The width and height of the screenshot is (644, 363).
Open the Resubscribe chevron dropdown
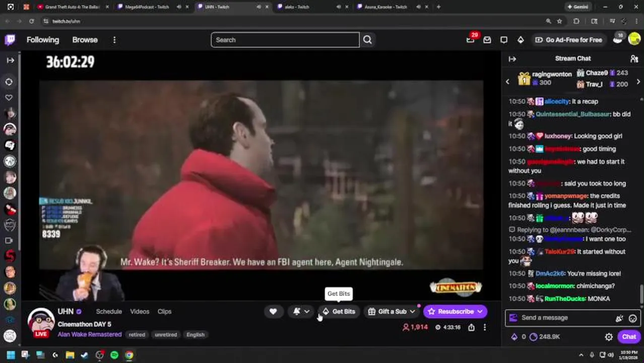click(x=480, y=312)
